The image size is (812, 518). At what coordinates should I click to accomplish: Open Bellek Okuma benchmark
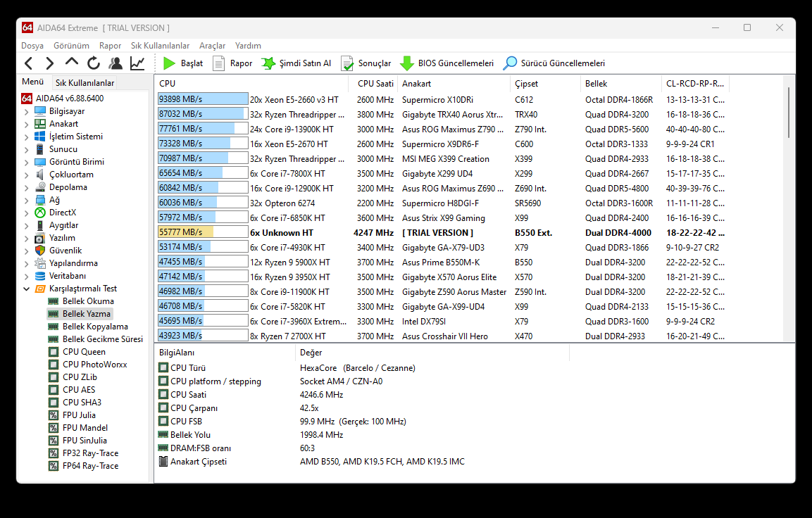pos(81,301)
